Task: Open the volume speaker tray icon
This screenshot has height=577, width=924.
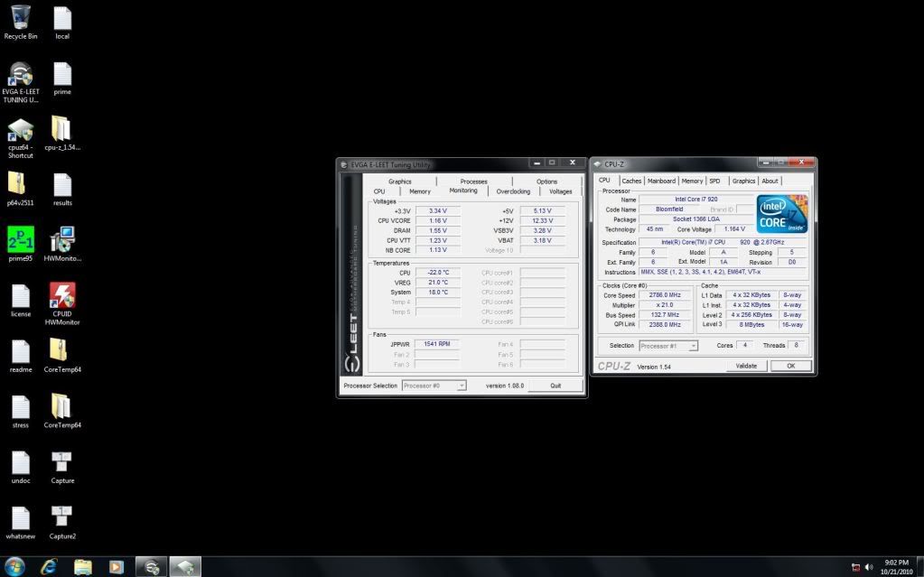Action: pos(869,567)
